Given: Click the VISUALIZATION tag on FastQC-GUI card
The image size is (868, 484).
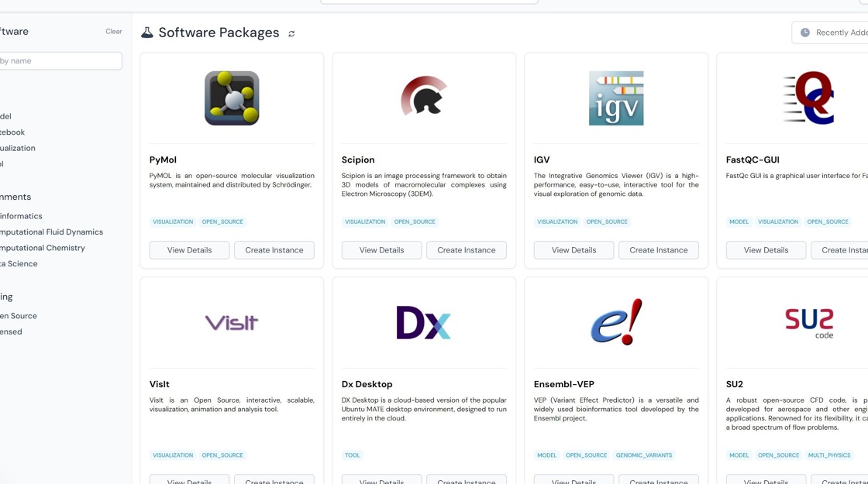Looking at the screenshot, I should (x=778, y=221).
